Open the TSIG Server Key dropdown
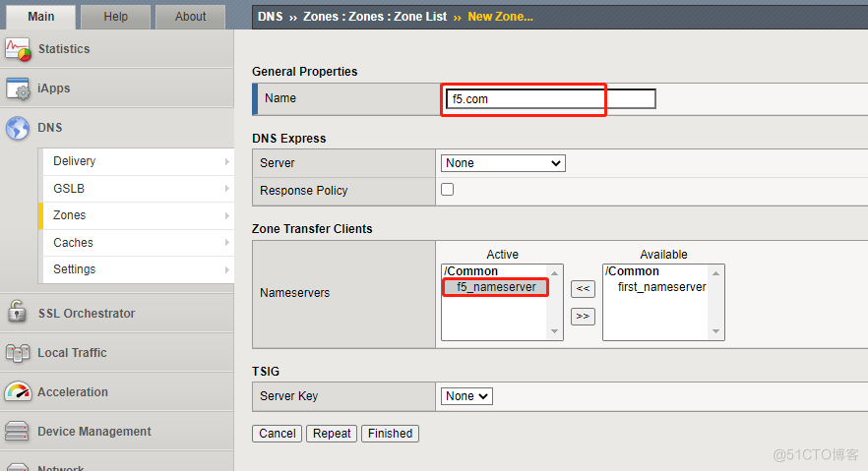 click(467, 396)
